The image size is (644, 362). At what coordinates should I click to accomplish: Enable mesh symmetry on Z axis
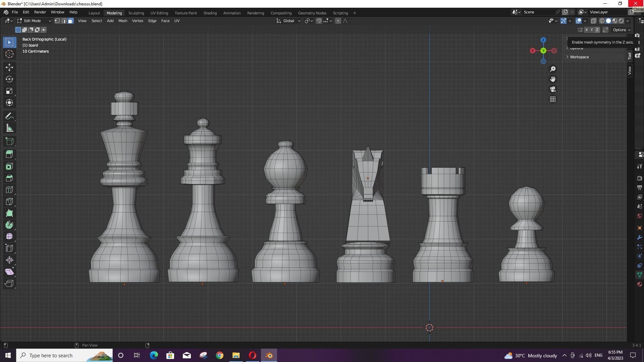coord(597,30)
